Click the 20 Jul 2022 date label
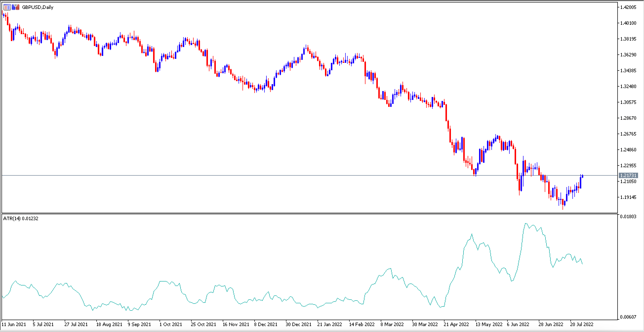 pos(582,324)
